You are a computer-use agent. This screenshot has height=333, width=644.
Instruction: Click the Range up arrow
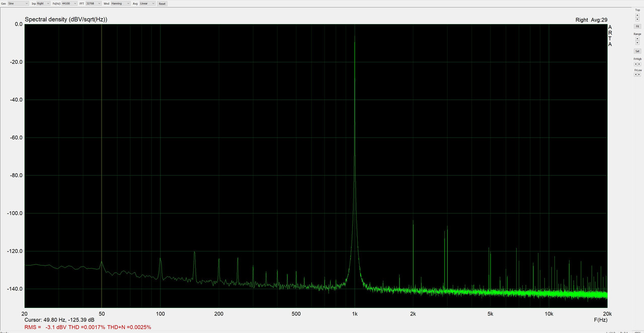[637, 39]
